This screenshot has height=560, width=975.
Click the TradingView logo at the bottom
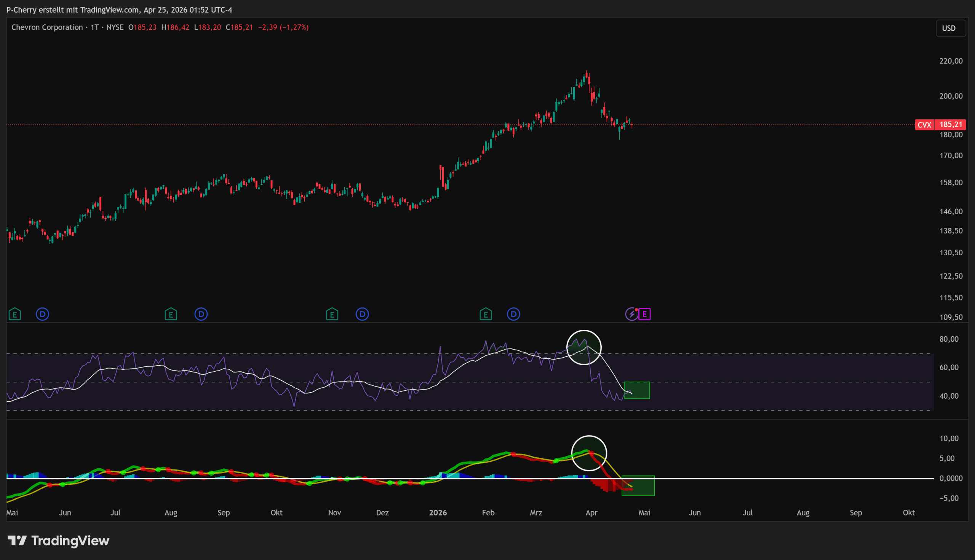pyautogui.click(x=59, y=541)
